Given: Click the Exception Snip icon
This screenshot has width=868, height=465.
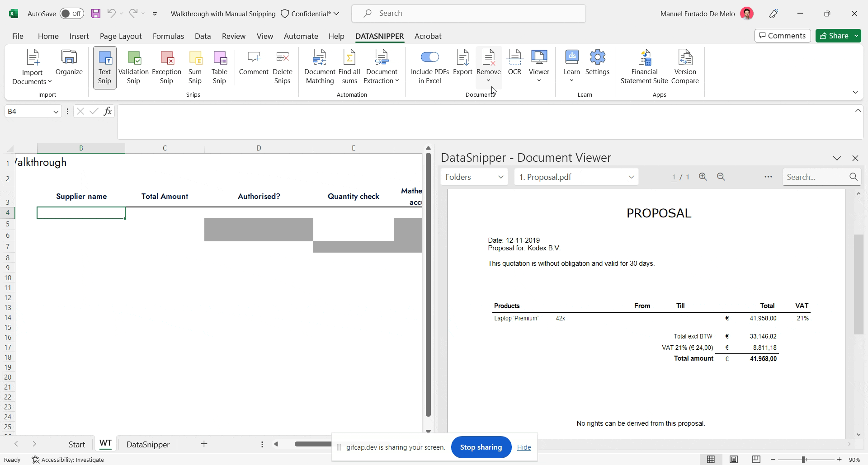Looking at the screenshot, I should [166, 67].
